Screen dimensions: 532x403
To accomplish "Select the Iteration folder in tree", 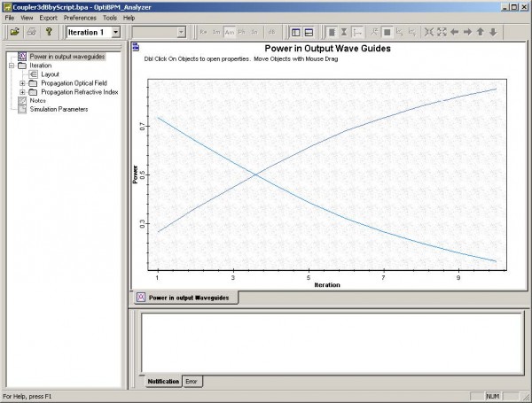I will (x=41, y=66).
